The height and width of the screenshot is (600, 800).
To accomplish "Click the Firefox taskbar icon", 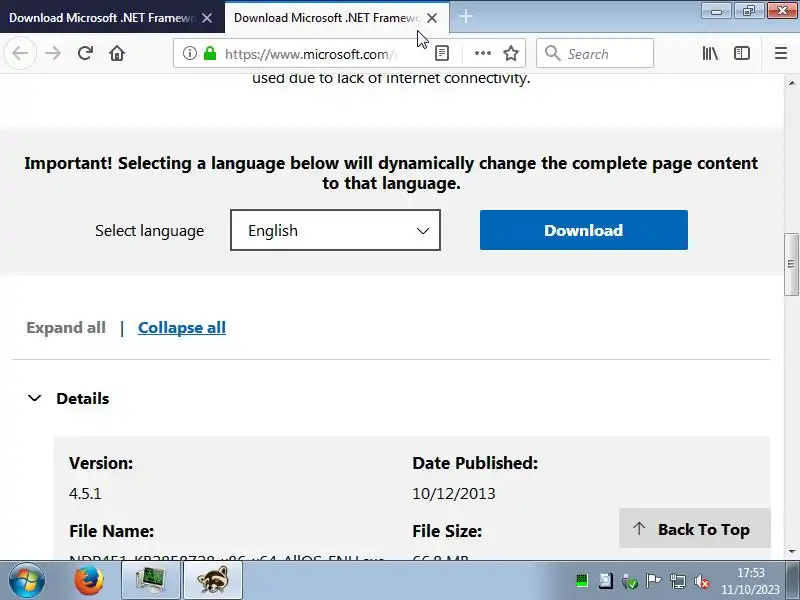I will pos(89,580).
